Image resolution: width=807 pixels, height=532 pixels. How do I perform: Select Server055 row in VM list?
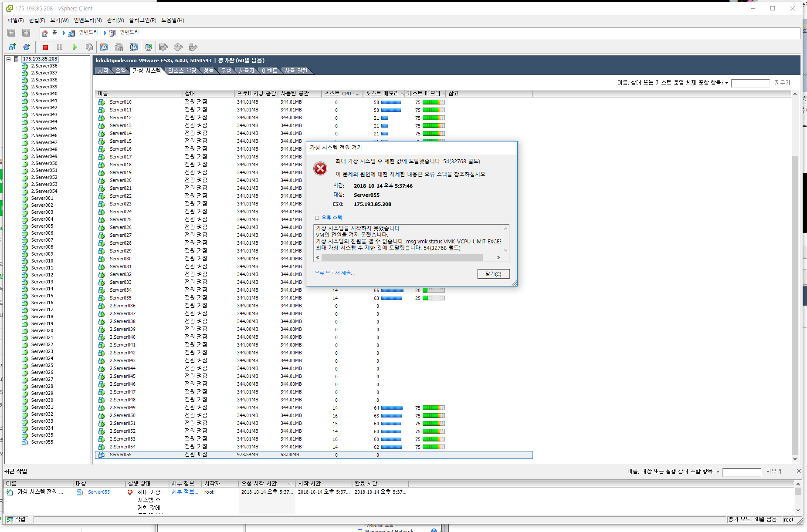[314, 455]
